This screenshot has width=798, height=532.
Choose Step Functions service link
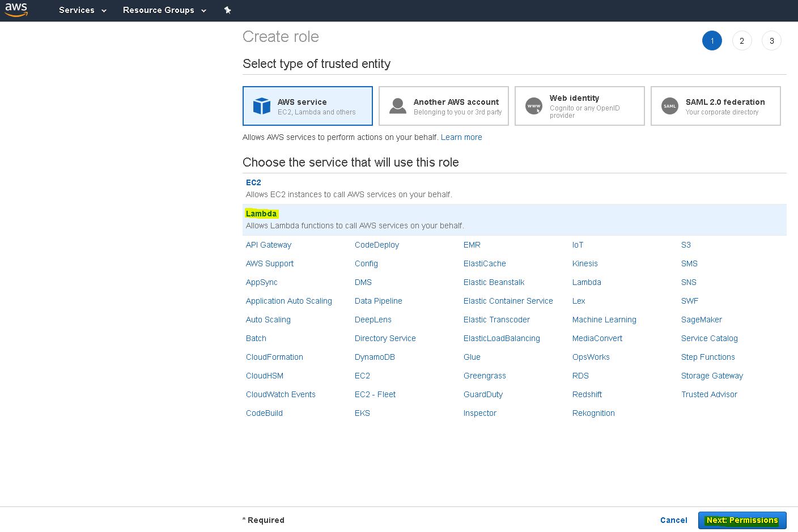pos(708,357)
